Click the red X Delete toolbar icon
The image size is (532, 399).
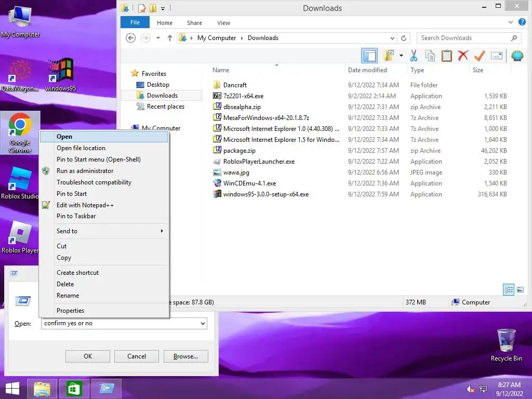click(x=463, y=55)
